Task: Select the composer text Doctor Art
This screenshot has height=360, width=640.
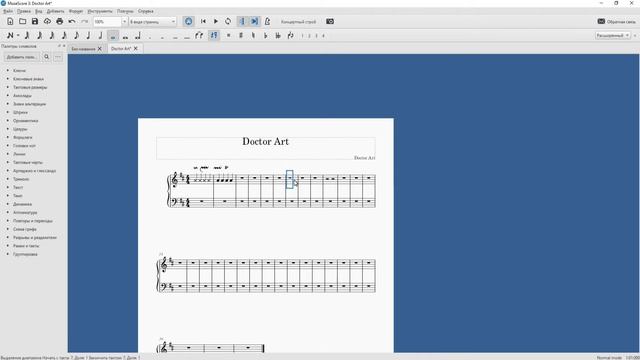Action: (364, 158)
